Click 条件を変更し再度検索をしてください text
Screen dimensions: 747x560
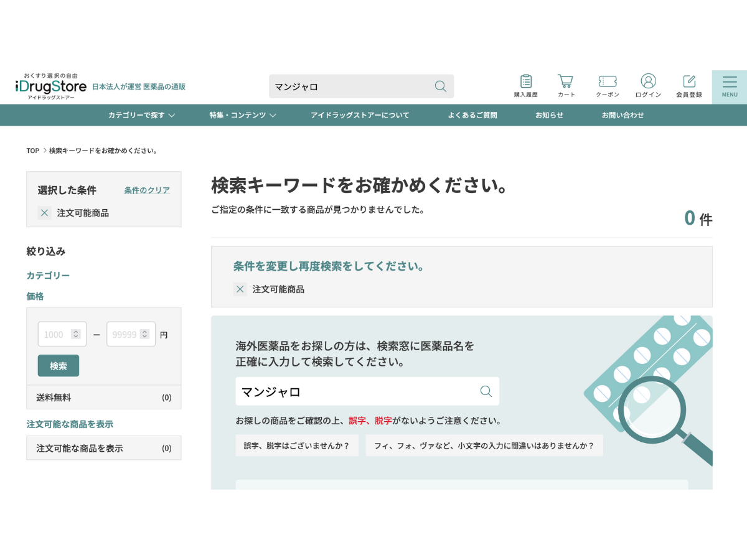(x=329, y=266)
